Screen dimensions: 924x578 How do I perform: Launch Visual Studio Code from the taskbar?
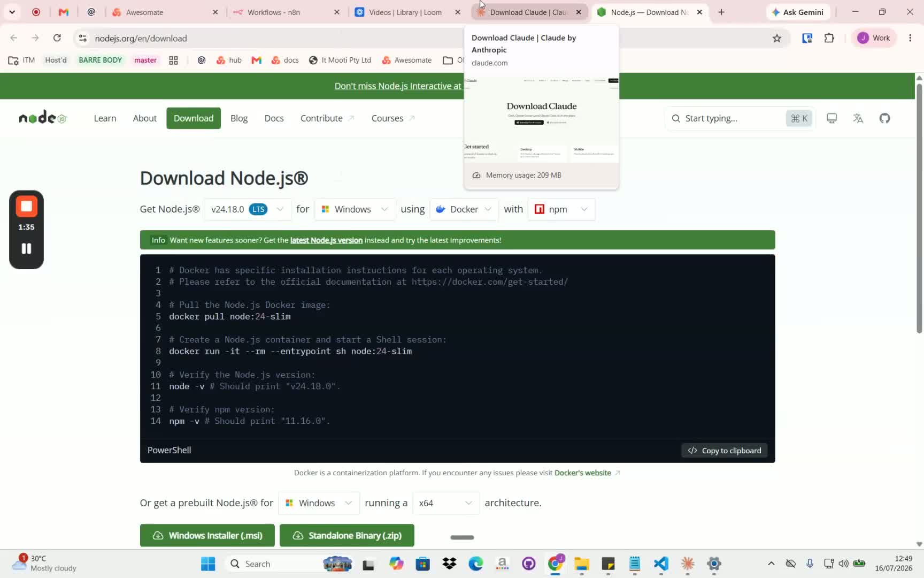(x=661, y=564)
